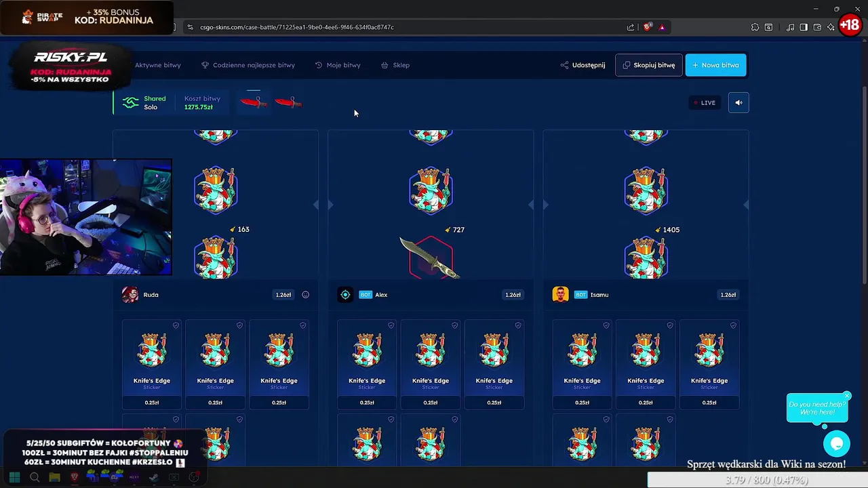Screen dimensions: 868x488
Task: Click Alex's bot avatar icon
Action: coord(345,294)
